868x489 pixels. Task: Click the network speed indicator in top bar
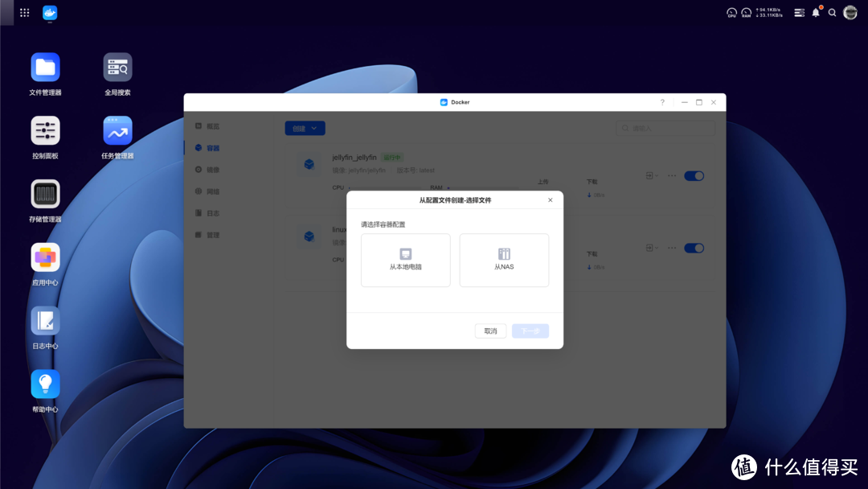click(769, 12)
